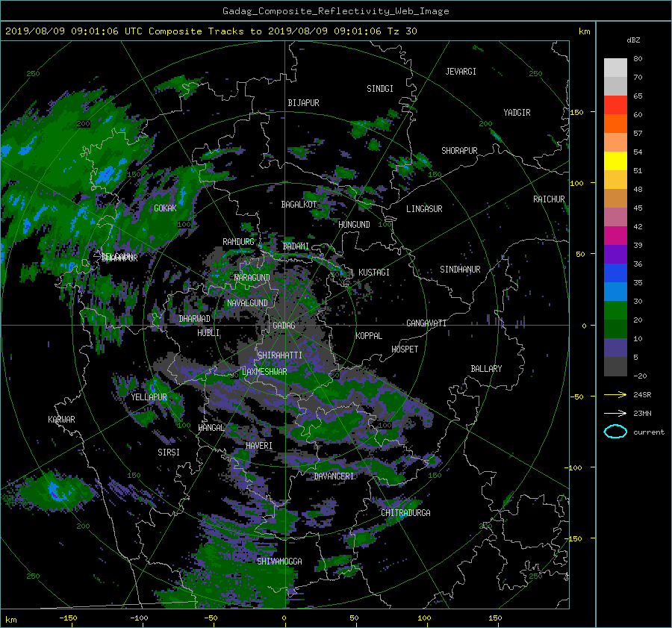The width and height of the screenshot is (672, 628).
Task: Click the BALLARY city label
Action: pos(486,369)
